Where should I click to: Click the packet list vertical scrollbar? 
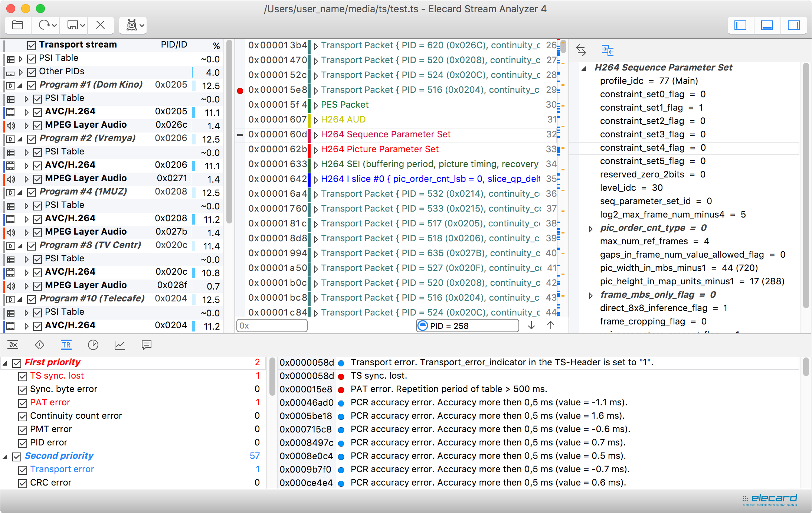click(x=563, y=46)
